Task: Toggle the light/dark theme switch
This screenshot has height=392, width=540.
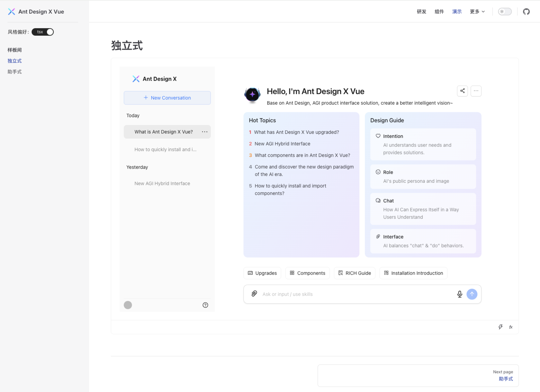Action: pyautogui.click(x=505, y=12)
